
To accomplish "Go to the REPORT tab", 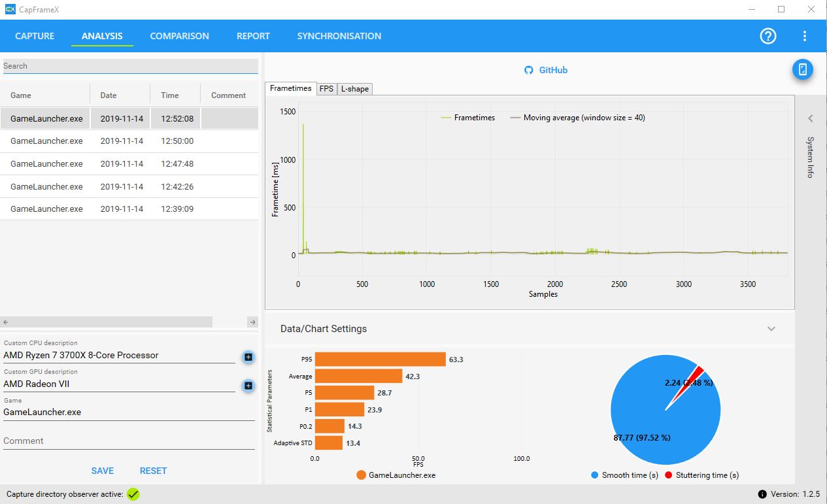I will pyautogui.click(x=253, y=36).
